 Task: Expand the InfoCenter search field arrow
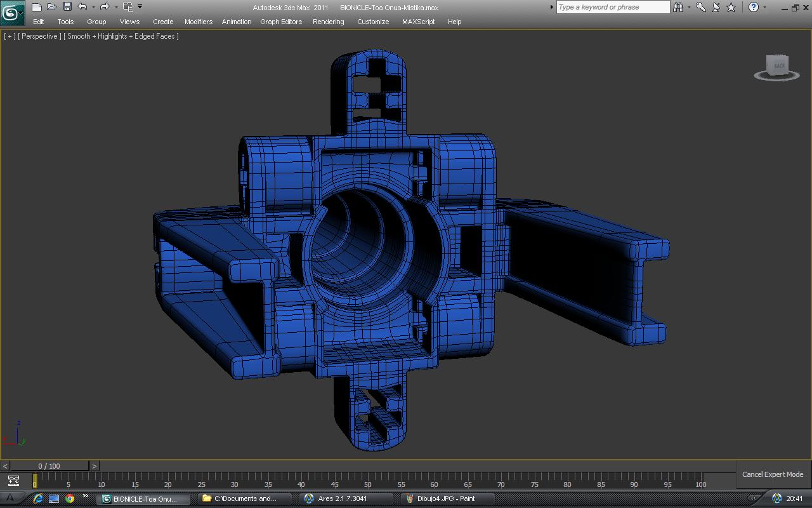[x=551, y=7]
